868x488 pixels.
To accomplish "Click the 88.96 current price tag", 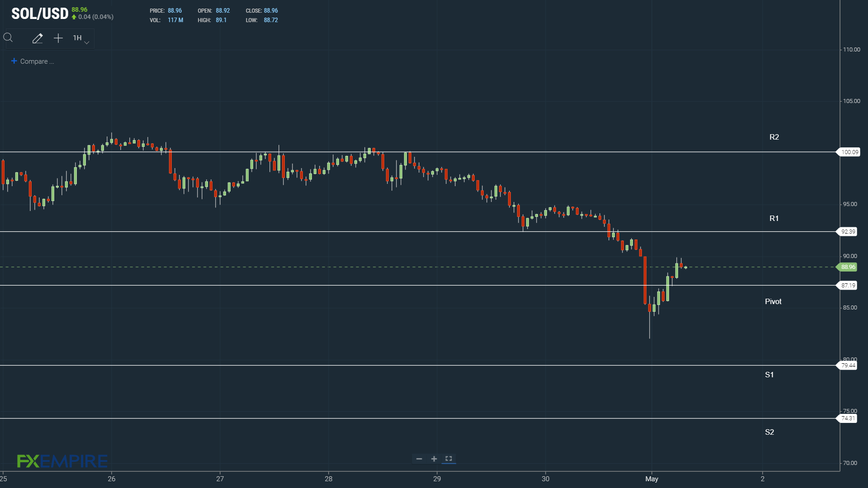I will point(848,267).
